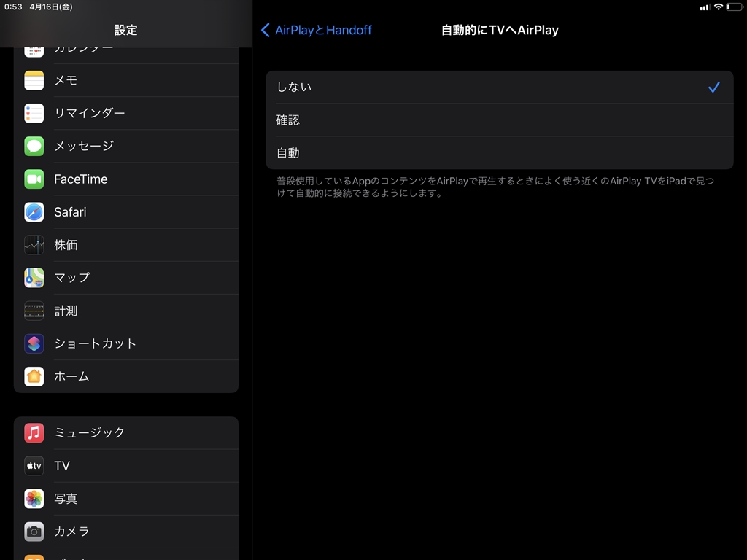Image resolution: width=747 pixels, height=560 pixels.
Task: Tap the Reminders (リマインダー) icon
Action: click(x=34, y=113)
